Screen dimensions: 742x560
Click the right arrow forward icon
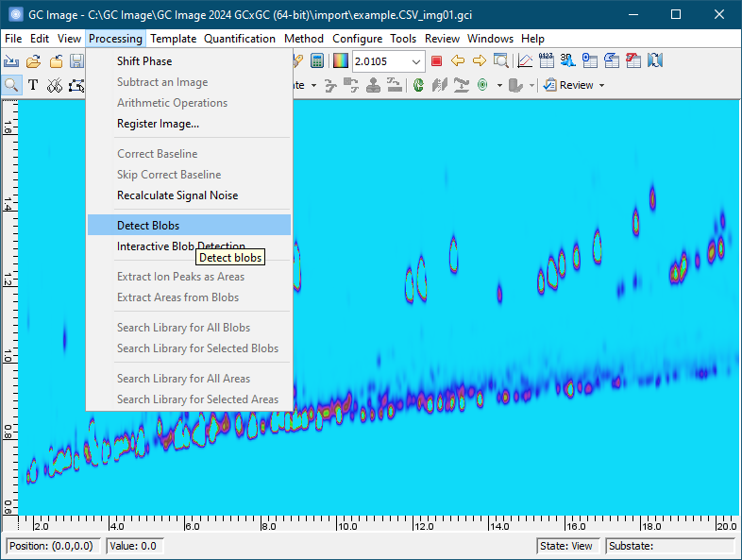coord(479,61)
